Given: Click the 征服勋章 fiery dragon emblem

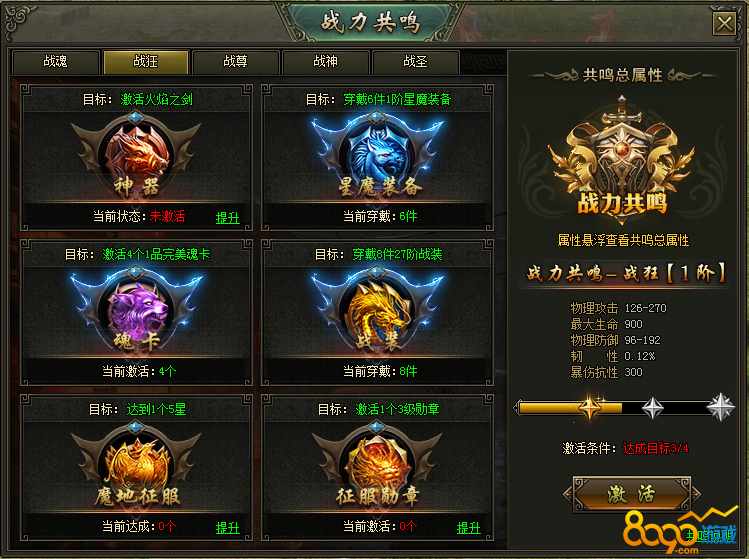Looking at the screenshot, I should click(377, 466).
